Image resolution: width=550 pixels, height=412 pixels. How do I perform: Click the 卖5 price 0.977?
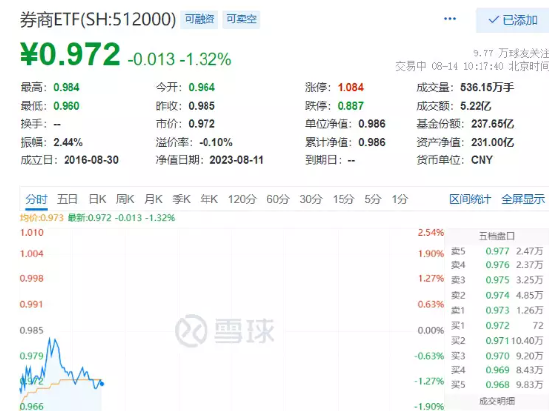tap(497, 251)
